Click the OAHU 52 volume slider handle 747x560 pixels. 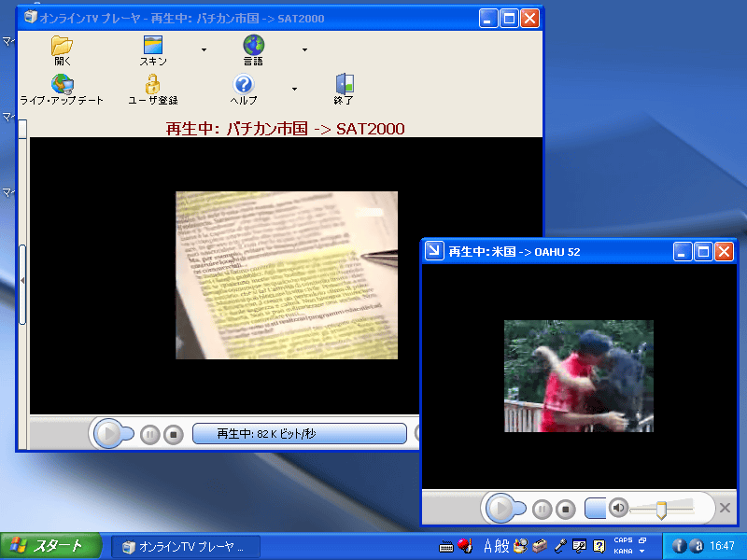pos(661,510)
